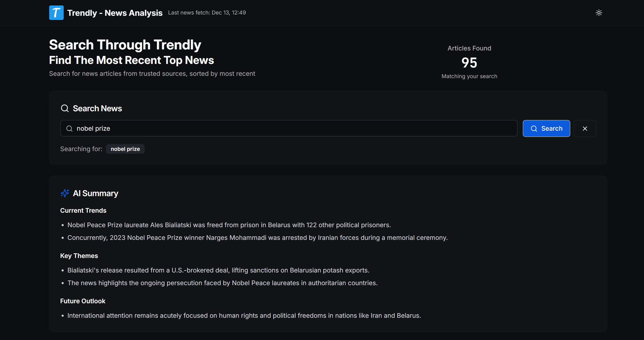Click the AI Summary sparkle icon
644x340 pixels.
tap(65, 193)
